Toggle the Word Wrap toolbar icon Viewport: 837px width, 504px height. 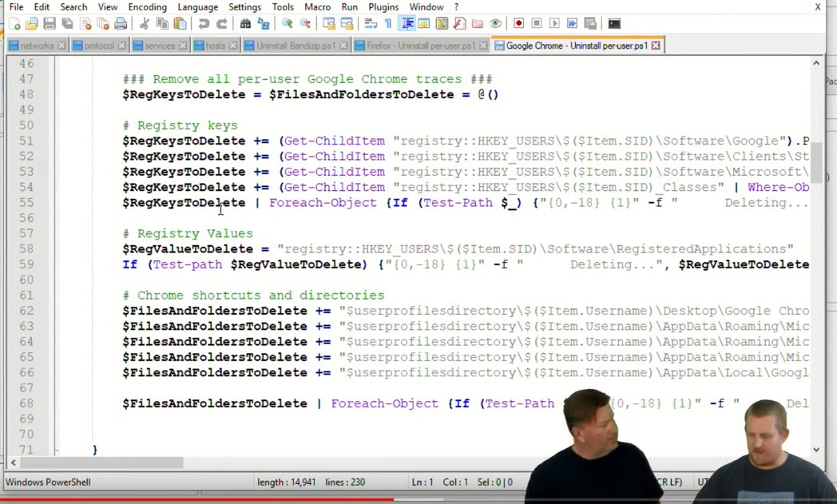(371, 23)
